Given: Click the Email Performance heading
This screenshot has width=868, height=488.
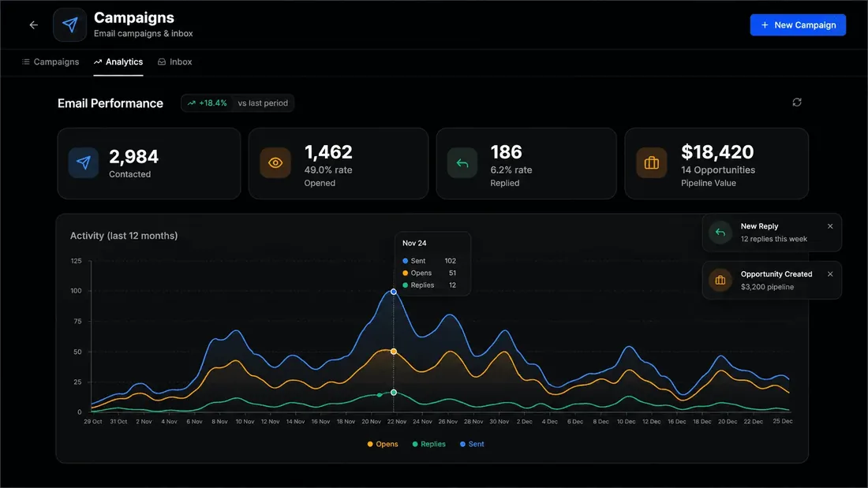Looking at the screenshot, I should tap(110, 103).
